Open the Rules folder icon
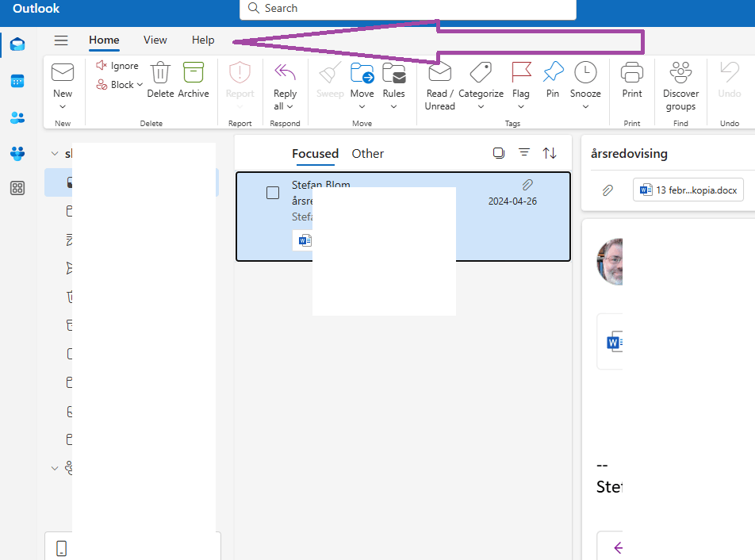The height and width of the screenshot is (560, 755). tap(394, 73)
